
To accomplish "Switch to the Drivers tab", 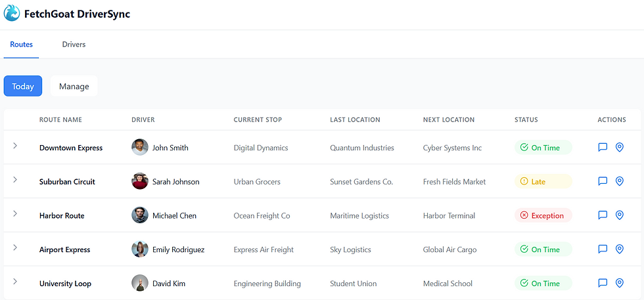I will [x=74, y=45].
